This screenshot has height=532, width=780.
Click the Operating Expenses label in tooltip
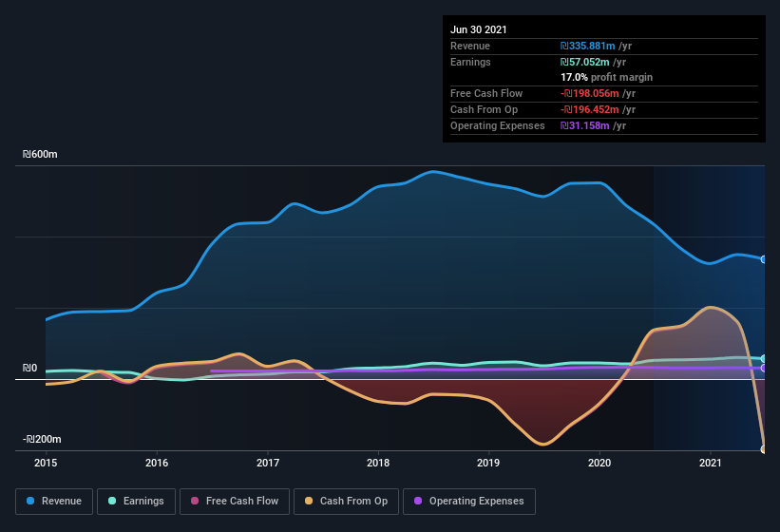(x=498, y=125)
